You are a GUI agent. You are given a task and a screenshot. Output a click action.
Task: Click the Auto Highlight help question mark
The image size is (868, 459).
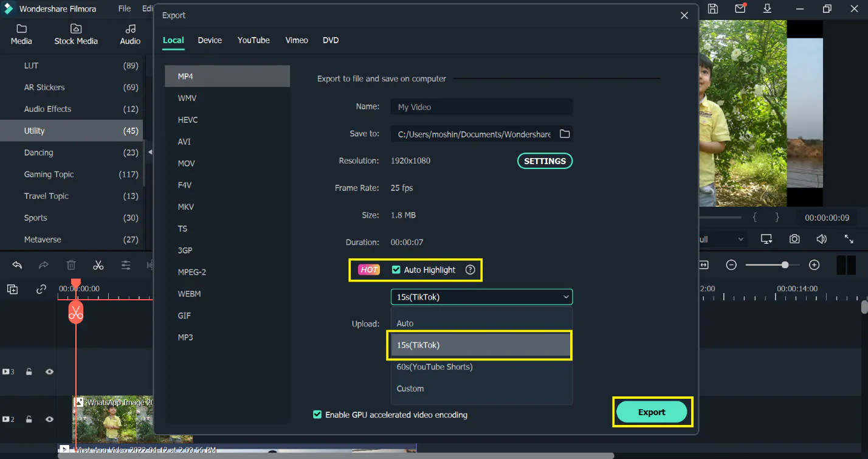click(x=470, y=270)
